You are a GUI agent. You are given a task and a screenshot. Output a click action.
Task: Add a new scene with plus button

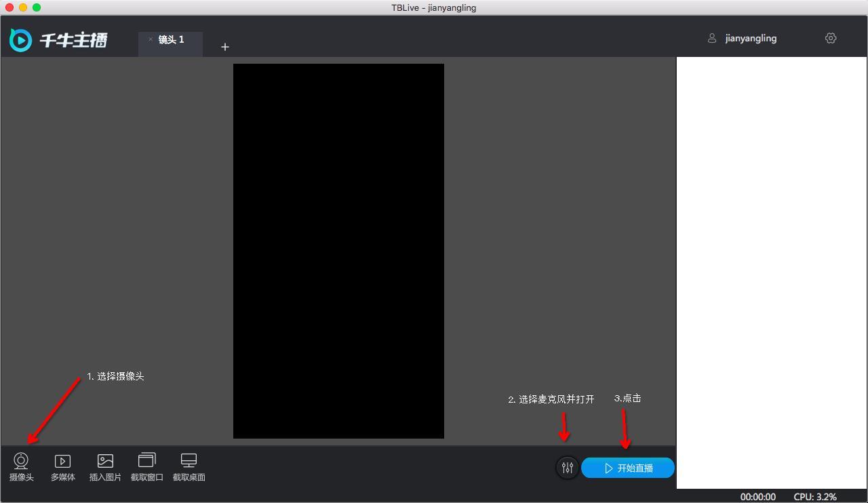click(x=225, y=47)
